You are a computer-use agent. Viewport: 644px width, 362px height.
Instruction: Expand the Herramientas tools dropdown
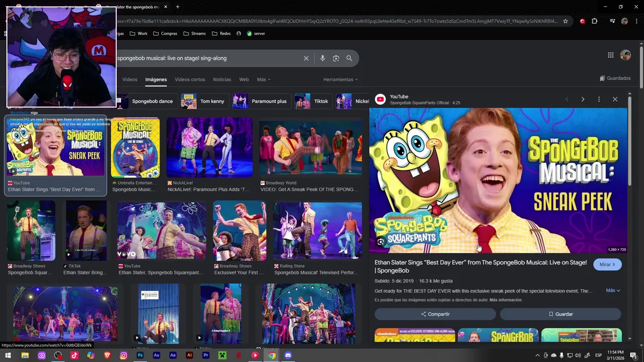tap(341, 79)
